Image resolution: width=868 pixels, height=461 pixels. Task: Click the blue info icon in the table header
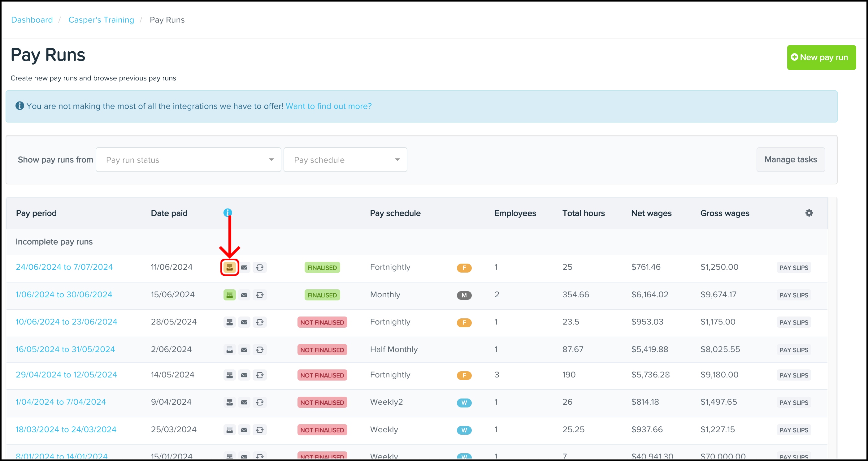228,213
